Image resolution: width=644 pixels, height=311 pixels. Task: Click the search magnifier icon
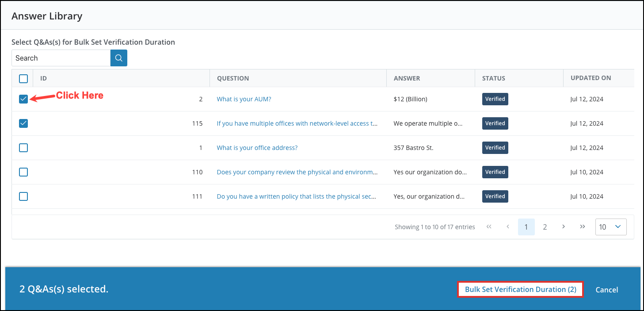click(118, 58)
